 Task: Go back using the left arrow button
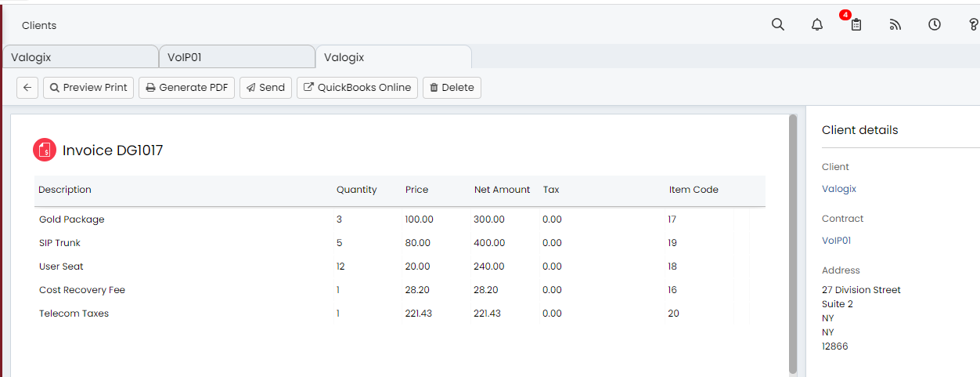point(27,88)
